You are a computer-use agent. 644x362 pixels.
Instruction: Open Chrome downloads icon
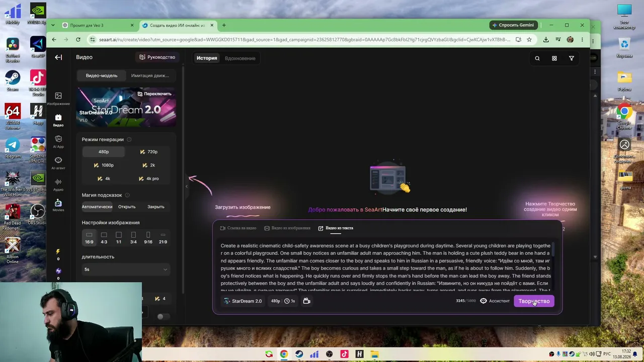[x=546, y=40]
